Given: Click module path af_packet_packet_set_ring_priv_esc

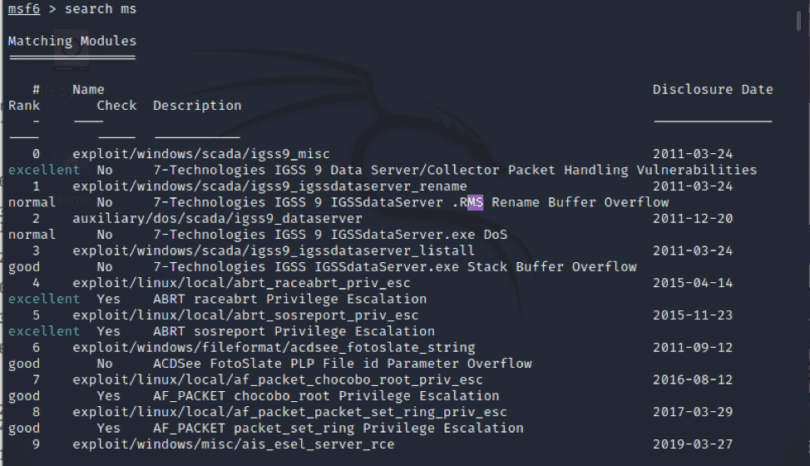Looking at the screenshot, I should [289, 412].
